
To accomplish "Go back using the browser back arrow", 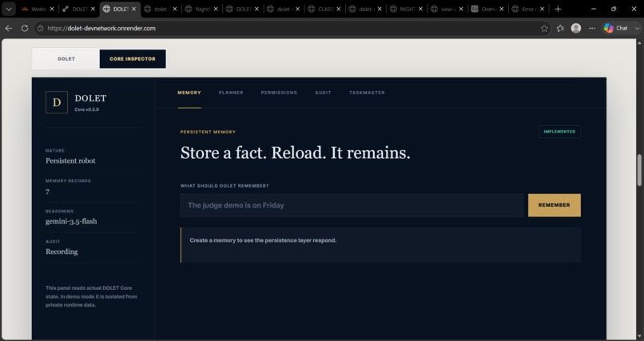I will coord(9,28).
